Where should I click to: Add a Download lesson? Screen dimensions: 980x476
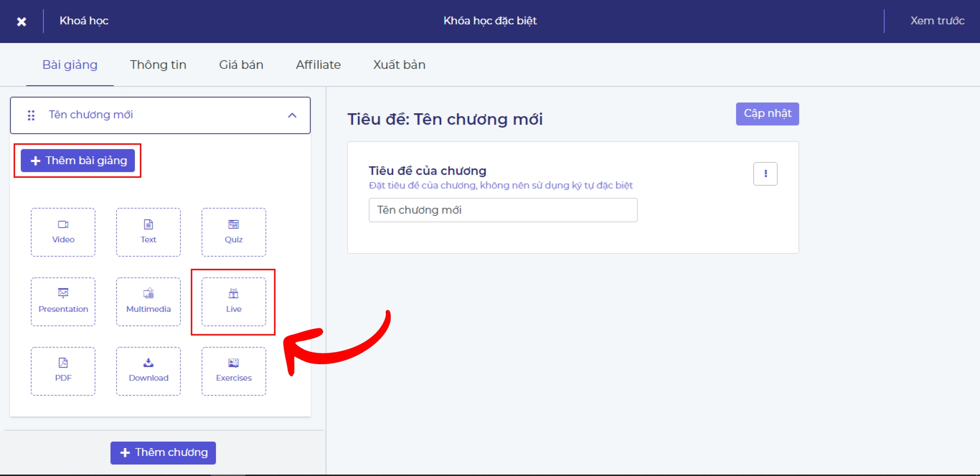click(148, 371)
